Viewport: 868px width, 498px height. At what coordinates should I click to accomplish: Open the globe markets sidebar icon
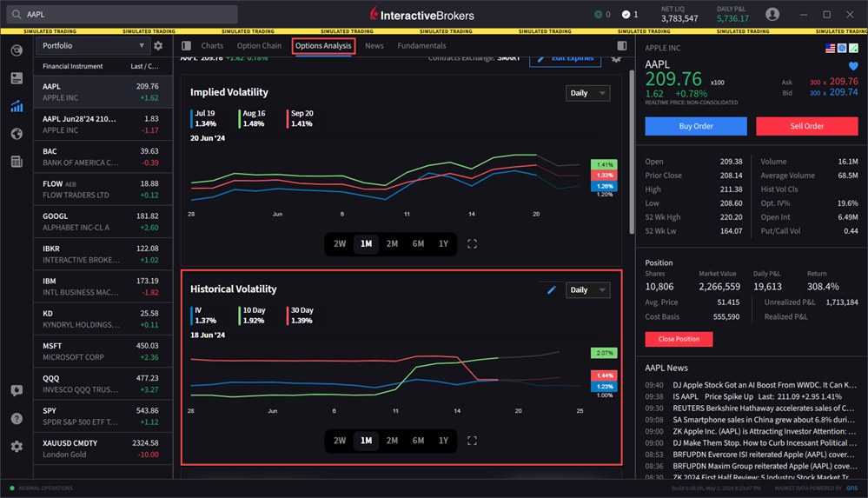click(x=17, y=134)
